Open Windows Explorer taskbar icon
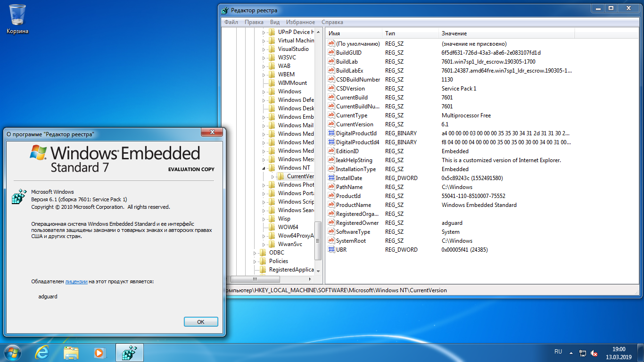 [x=71, y=352]
